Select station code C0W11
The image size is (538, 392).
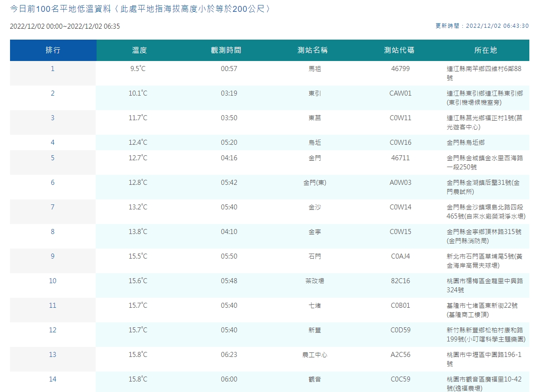point(400,118)
